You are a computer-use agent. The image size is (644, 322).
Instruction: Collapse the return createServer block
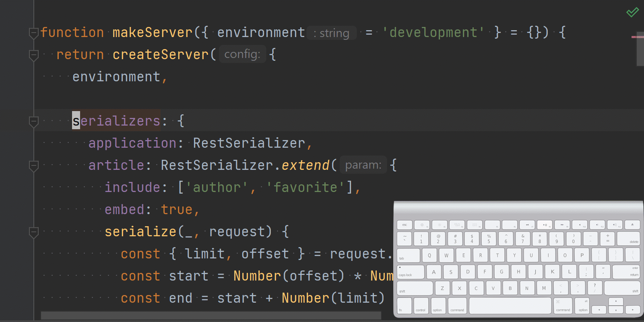point(34,55)
